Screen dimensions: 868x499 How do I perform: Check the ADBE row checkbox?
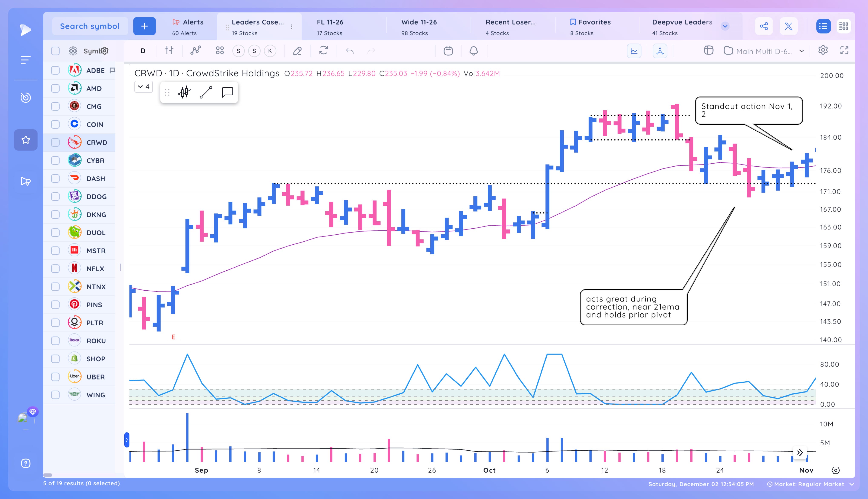click(x=55, y=70)
